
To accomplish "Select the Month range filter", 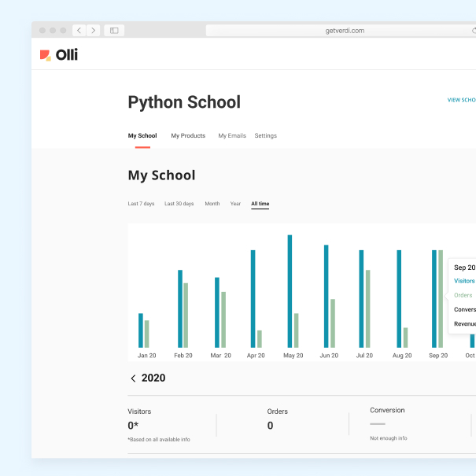I will 212,204.
